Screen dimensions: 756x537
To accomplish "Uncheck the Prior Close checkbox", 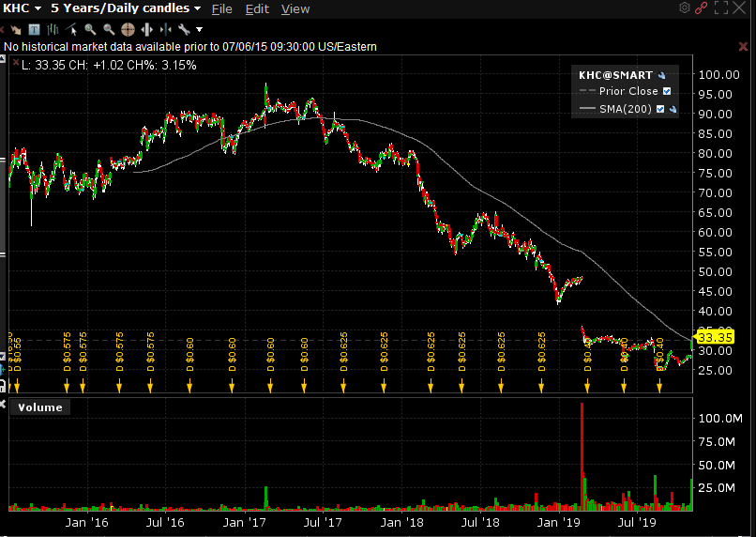I will click(667, 91).
